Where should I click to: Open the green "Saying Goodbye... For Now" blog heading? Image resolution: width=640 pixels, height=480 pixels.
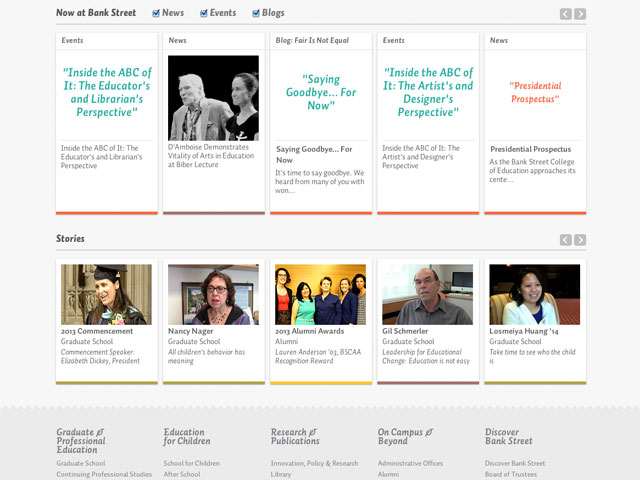321,92
